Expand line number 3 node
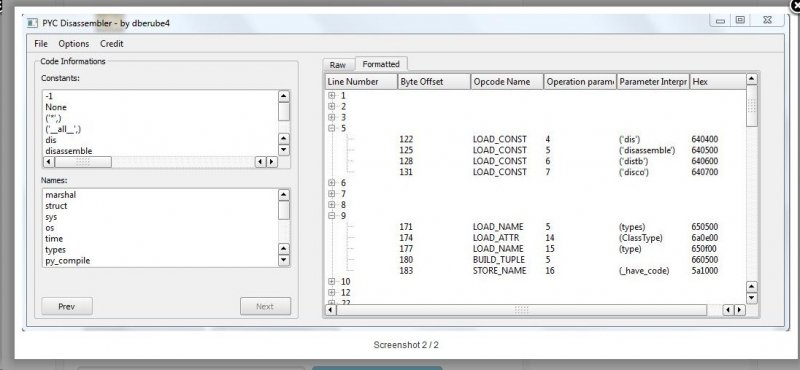 tap(332, 117)
